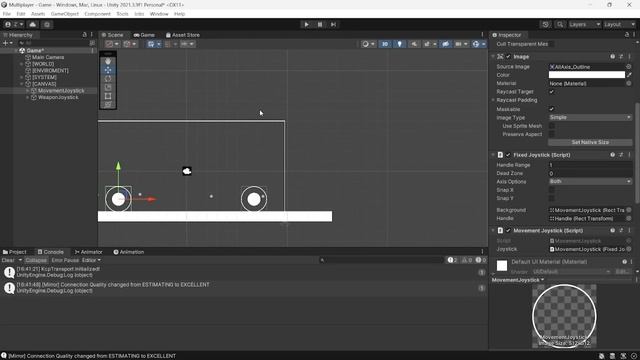Click the white Image Color swatch

pyautogui.click(x=587, y=75)
